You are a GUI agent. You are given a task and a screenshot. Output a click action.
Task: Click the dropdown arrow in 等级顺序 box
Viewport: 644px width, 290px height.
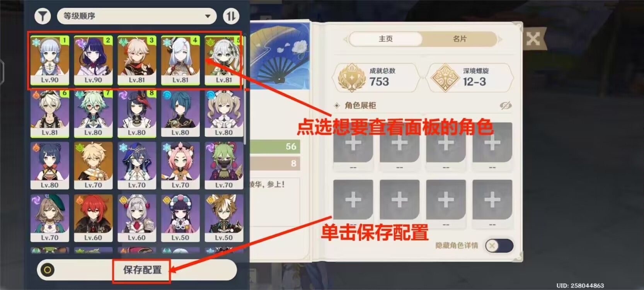[x=208, y=16]
